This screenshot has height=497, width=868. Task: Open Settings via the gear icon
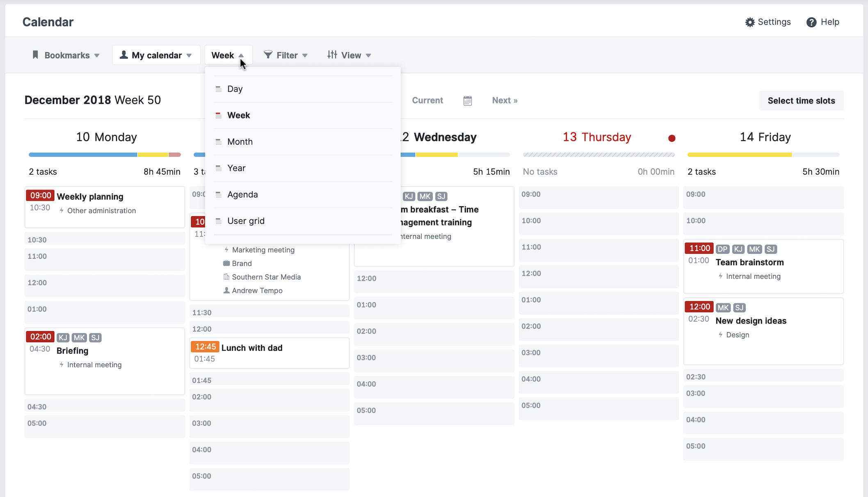point(749,22)
